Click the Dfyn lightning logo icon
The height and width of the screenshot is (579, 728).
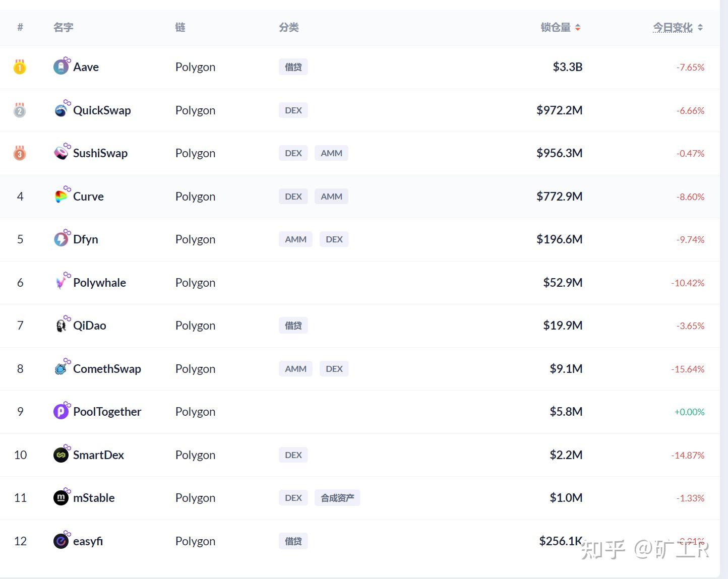click(x=61, y=239)
